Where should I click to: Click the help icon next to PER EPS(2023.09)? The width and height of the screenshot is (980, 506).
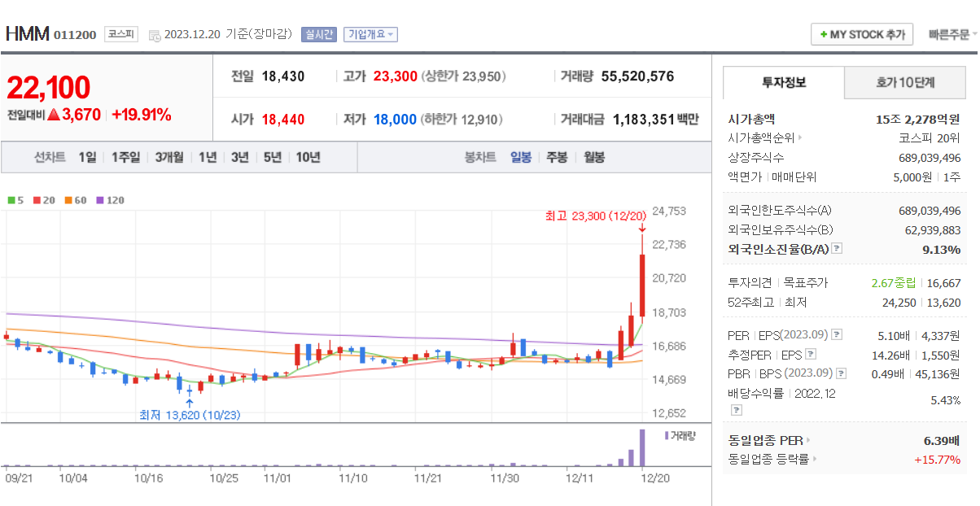coord(836,335)
